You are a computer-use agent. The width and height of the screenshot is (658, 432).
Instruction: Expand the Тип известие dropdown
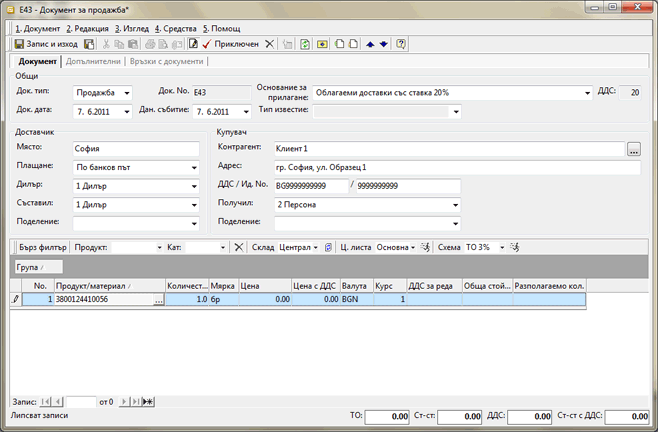click(456, 112)
